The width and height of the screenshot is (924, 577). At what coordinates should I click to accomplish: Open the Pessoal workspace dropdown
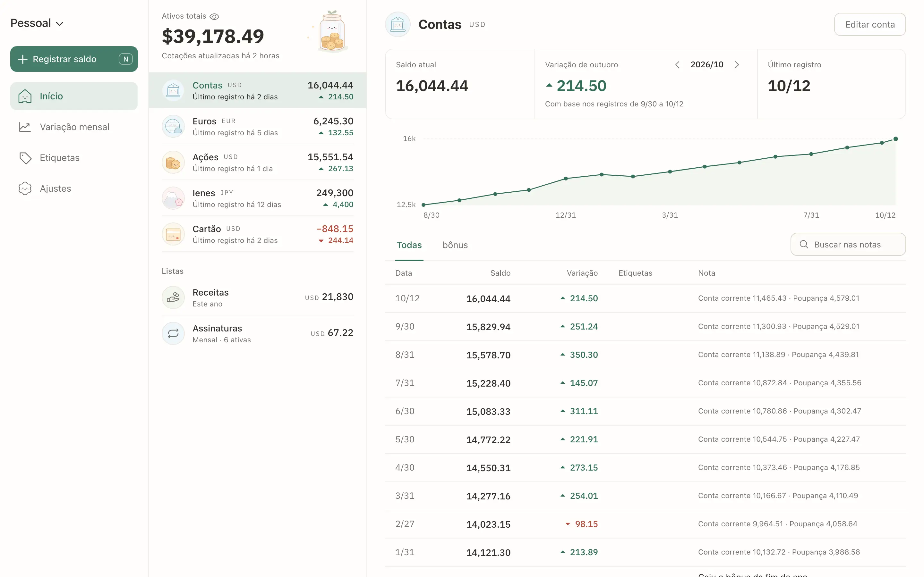pyautogui.click(x=37, y=23)
